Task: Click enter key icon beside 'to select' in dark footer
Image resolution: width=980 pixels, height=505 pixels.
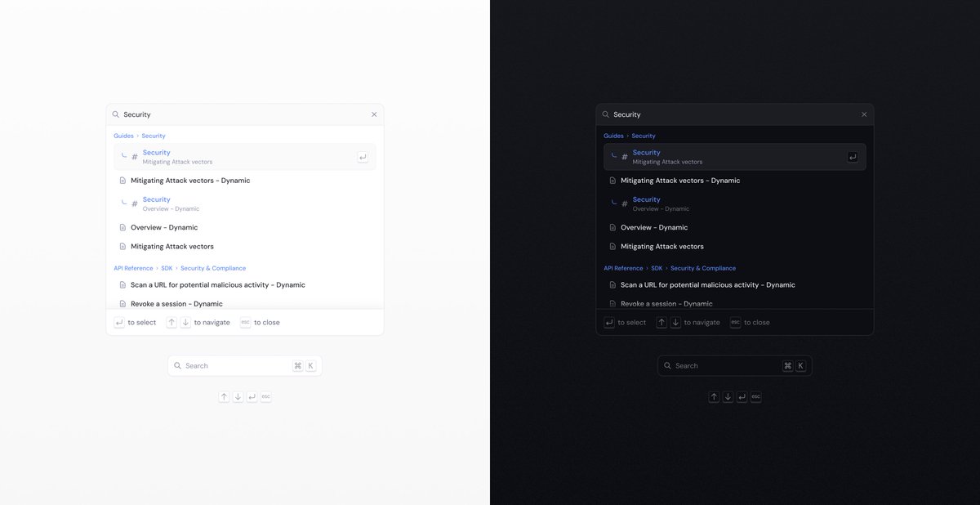Action: 609,323
